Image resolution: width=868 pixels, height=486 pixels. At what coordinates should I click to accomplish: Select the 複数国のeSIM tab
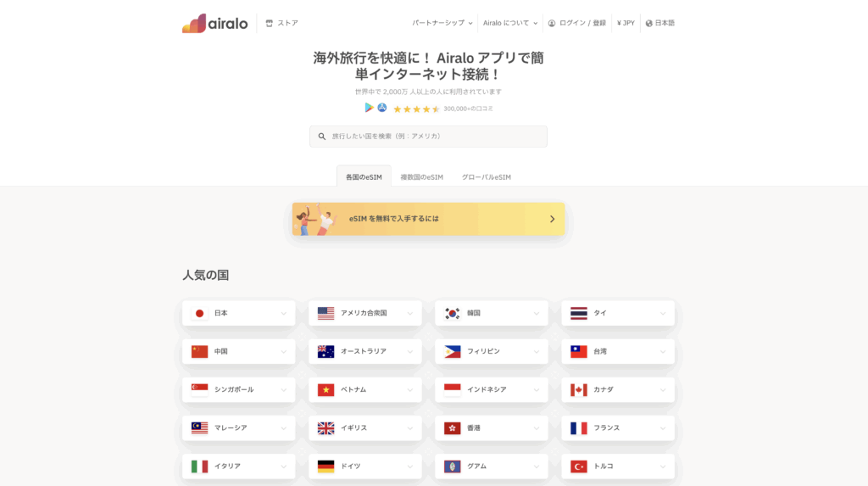pos(422,177)
